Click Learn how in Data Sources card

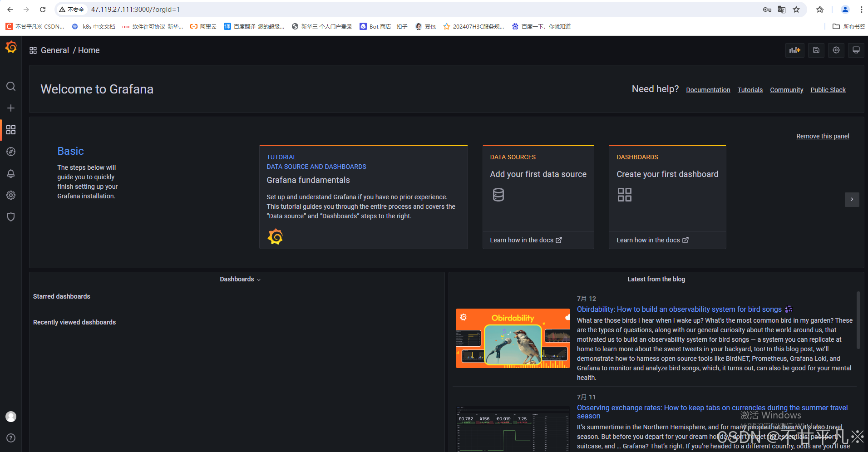click(x=526, y=240)
